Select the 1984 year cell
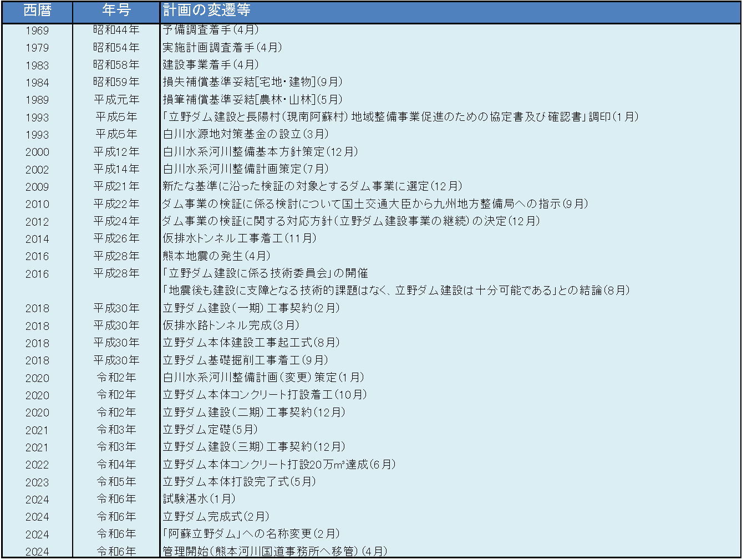This screenshot has width=742, height=560. (37, 83)
